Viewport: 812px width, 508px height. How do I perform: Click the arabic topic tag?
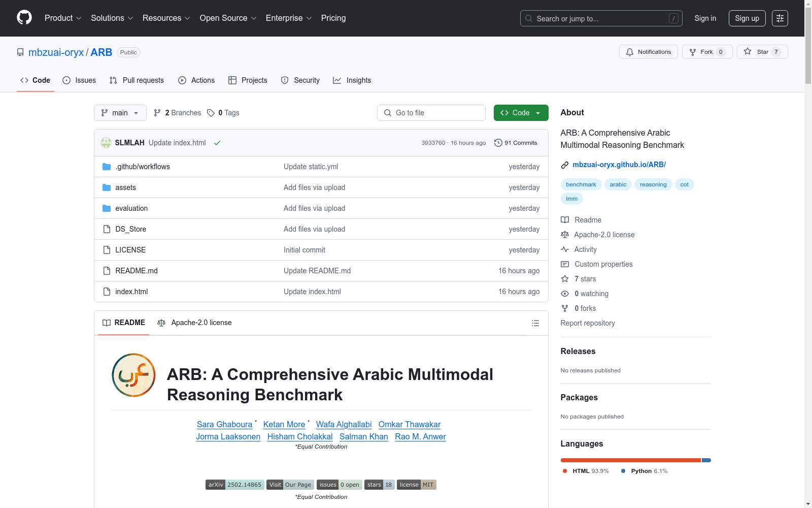[x=618, y=184]
